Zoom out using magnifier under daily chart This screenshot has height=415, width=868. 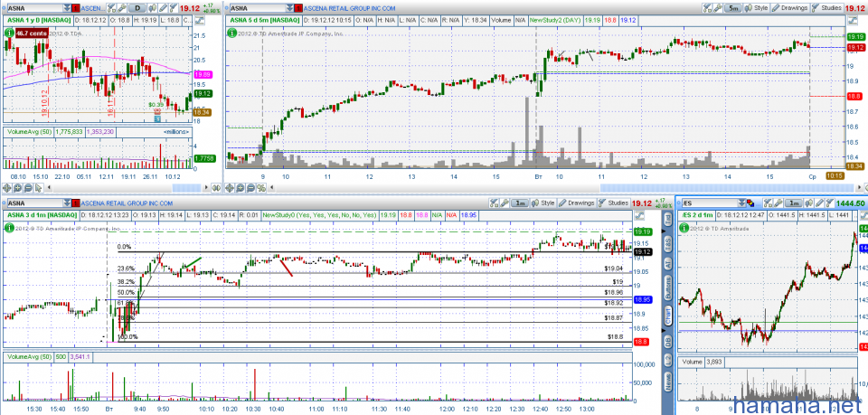coord(28,187)
